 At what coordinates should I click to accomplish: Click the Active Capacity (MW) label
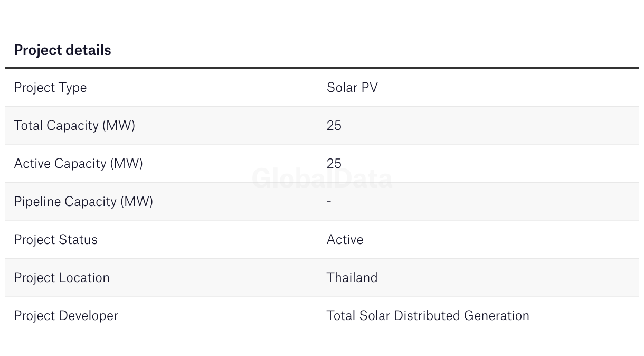pyautogui.click(x=78, y=163)
